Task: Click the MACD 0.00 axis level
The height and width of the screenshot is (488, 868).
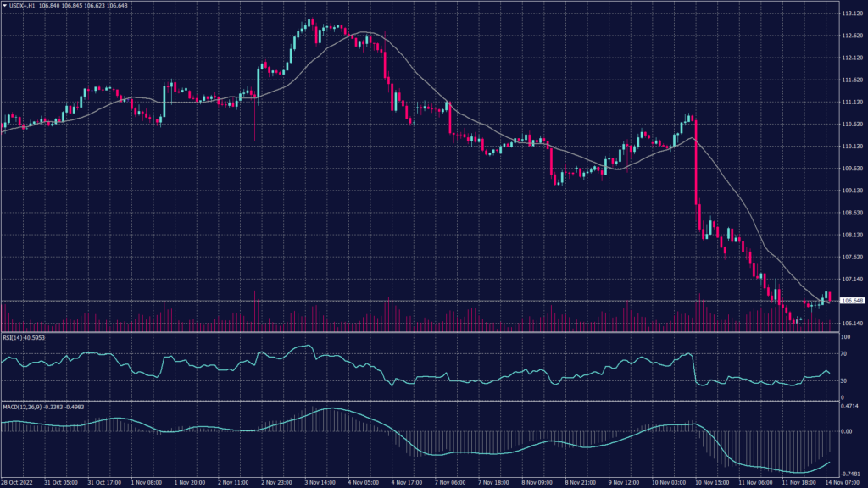Action: pyautogui.click(x=847, y=430)
